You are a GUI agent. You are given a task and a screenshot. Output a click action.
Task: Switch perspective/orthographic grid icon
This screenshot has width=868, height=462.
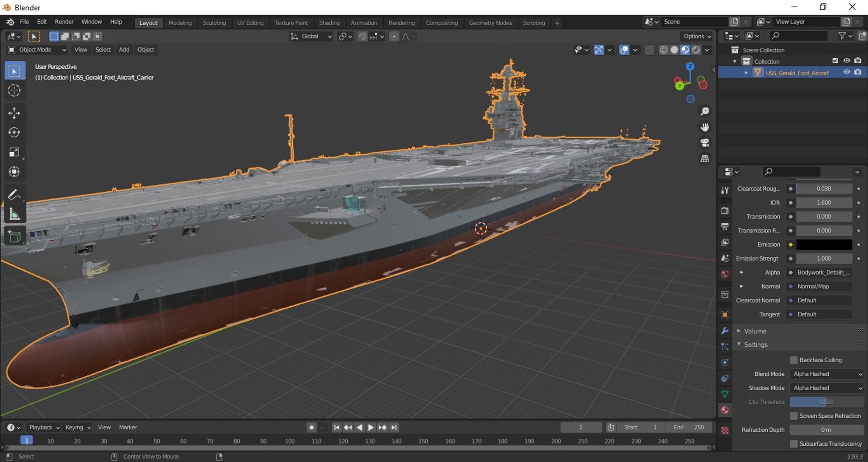(704, 159)
